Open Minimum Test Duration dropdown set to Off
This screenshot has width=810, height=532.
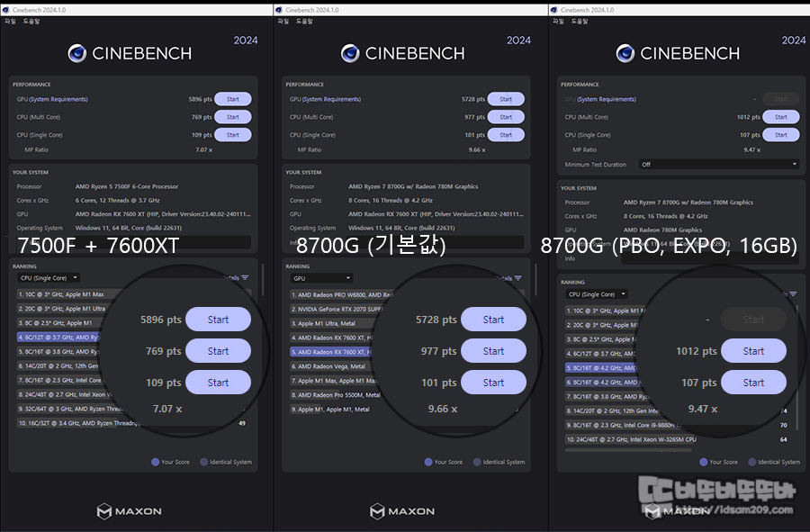(719, 164)
